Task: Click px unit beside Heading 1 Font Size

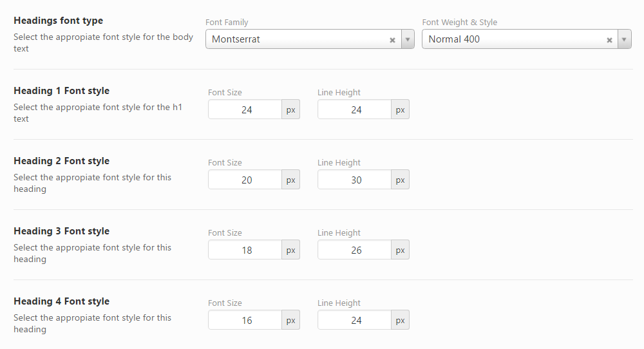Action: click(x=291, y=109)
